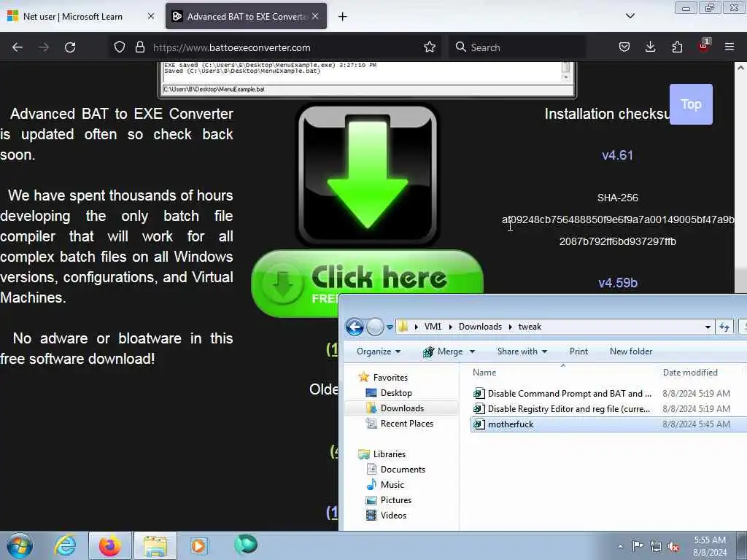This screenshot has width=747, height=560.
Task: Reload the current page
Action: point(70,47)
